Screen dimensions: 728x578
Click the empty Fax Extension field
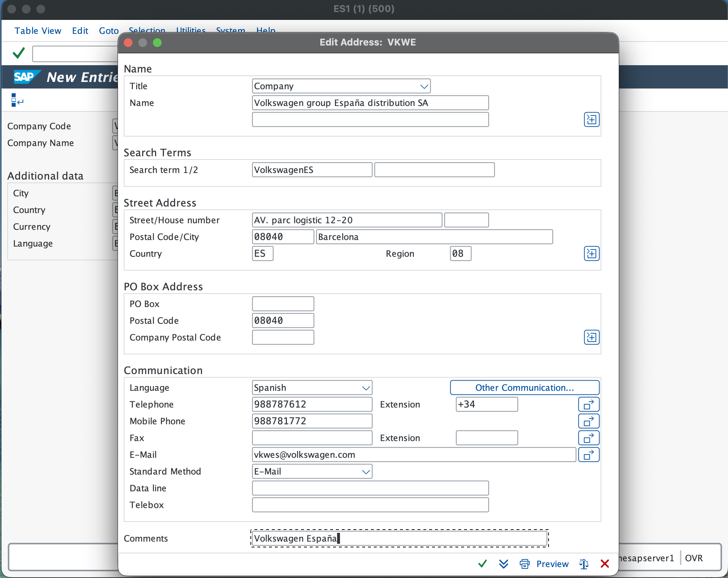pos(487,438)
